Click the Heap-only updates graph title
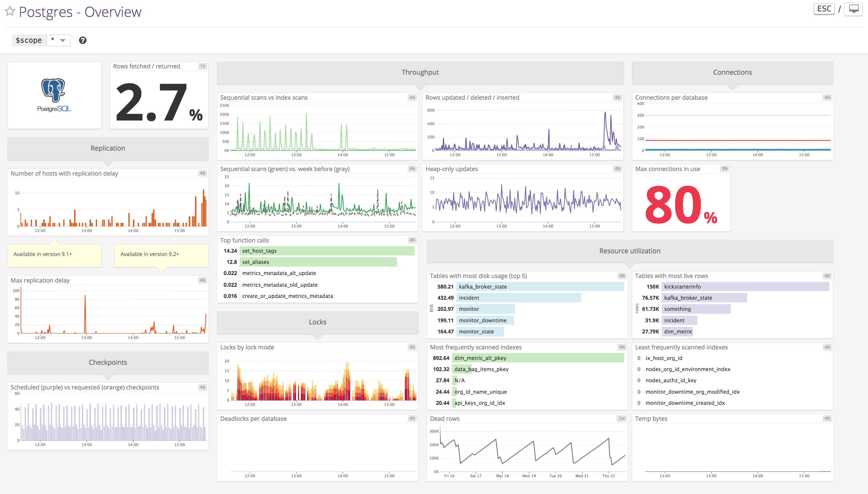This screenshot has height=494, width=868. click(451, 169)
